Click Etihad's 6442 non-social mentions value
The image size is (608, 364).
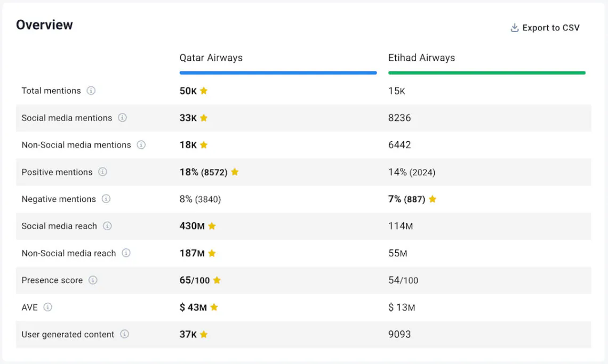(399, 145)
